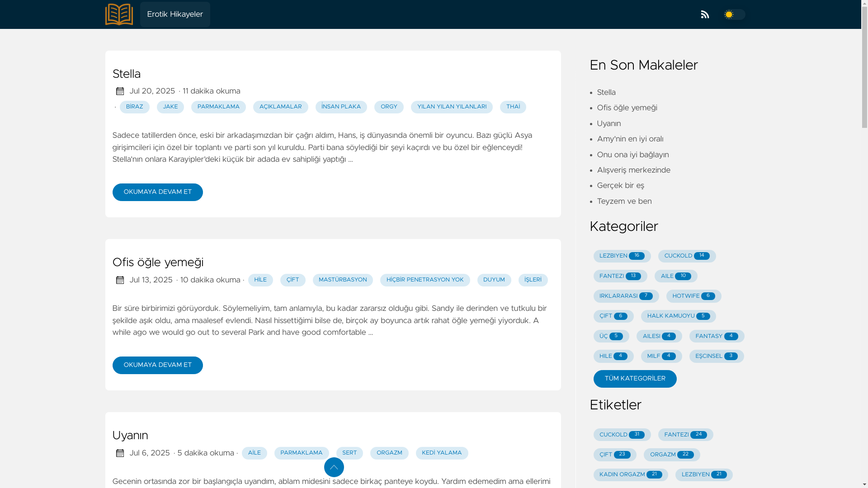Open LEZBIYEN 16 category

[622, 256]
